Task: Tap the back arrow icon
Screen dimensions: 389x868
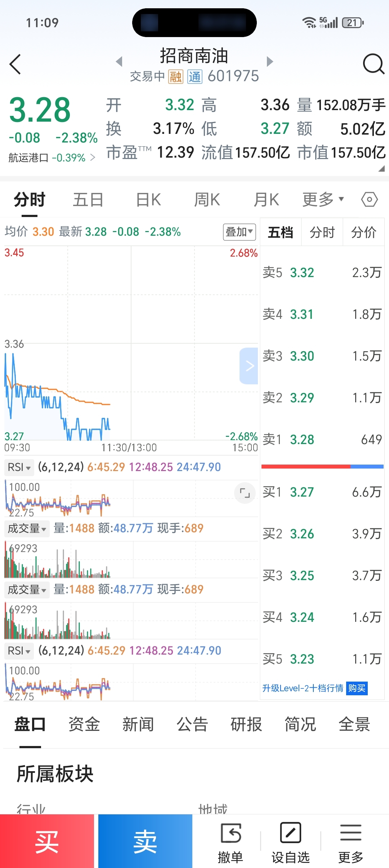Action: click(15, 64)
